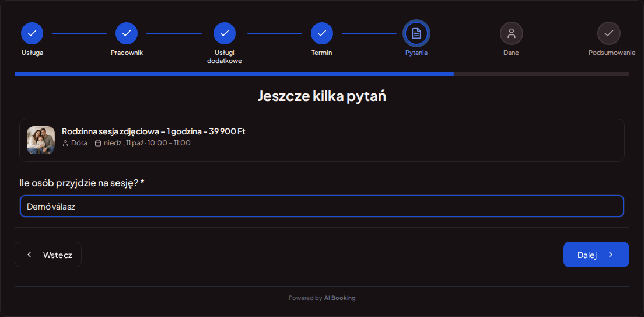The width and height of the screenshot is (644, 317).
Task: Click the Dane step label
Action: [x=512, y=53]
